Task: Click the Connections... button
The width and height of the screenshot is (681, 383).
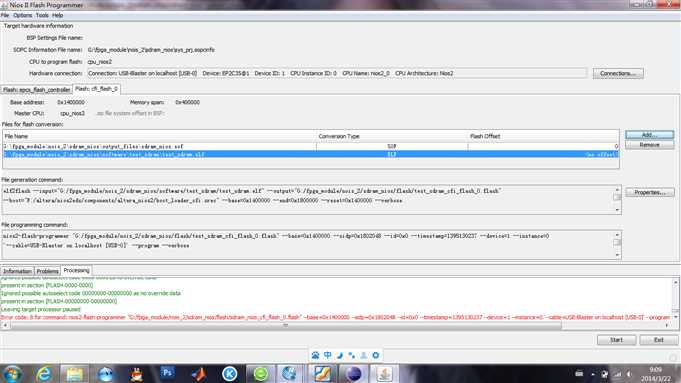Action: (618, 73)
